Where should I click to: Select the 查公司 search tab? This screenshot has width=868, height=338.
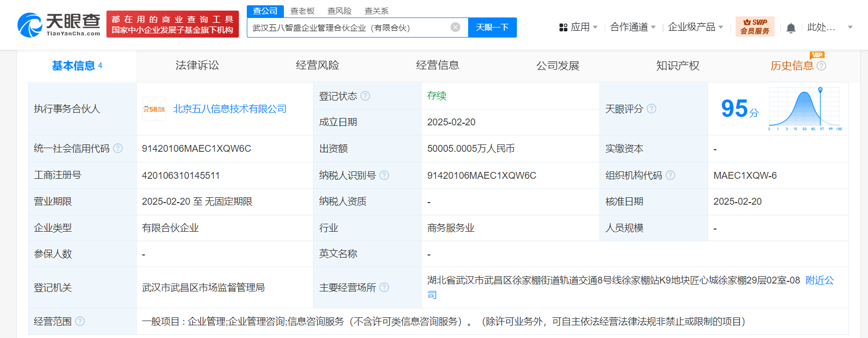(265, 11)
